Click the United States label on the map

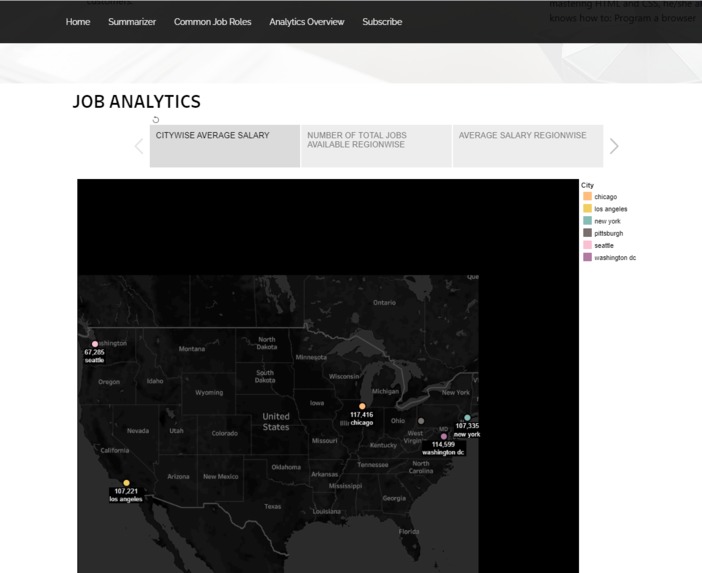[x=276, y=422]
